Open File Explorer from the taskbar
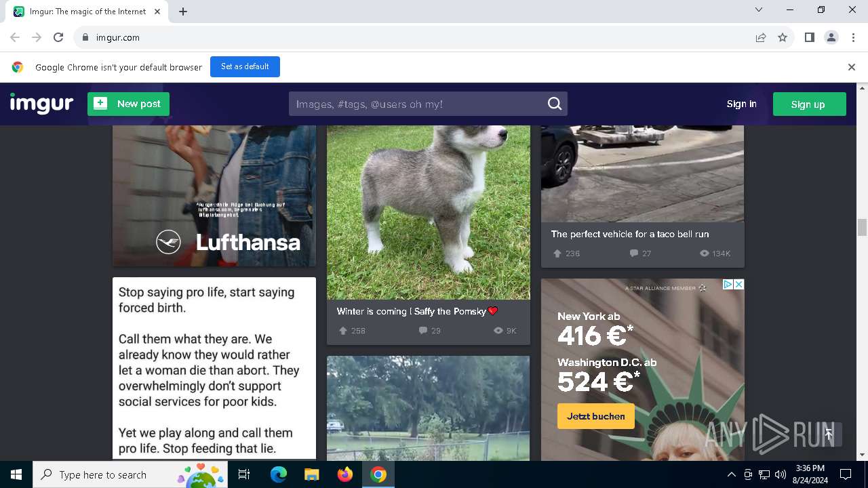Viewport: 868px width, 488px height. pos(311,474)
